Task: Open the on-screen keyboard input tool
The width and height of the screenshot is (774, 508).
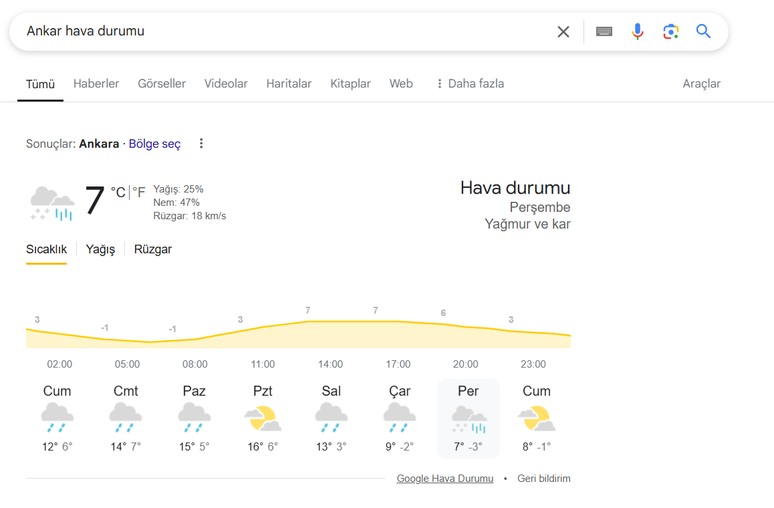Action: tap(604, 32)
